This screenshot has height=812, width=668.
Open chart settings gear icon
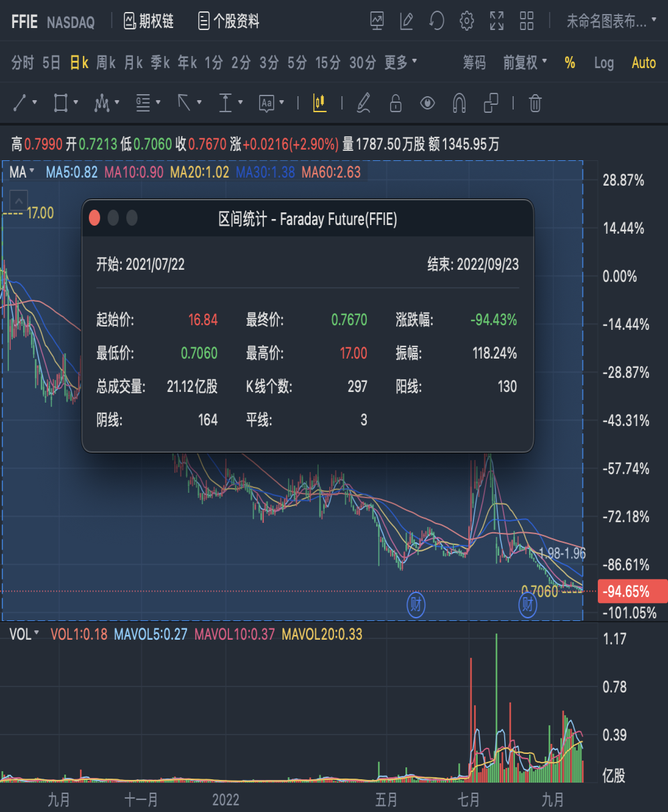(x=467, y=21)
